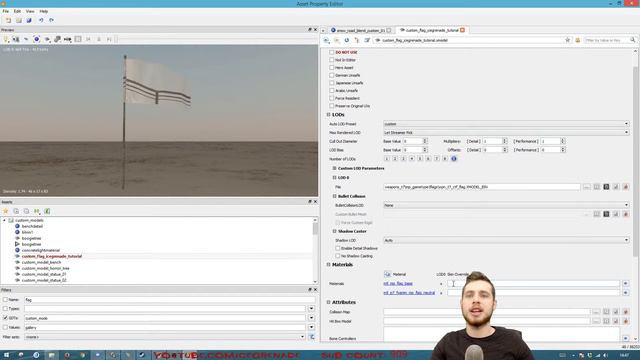Open the Auto LOD Preset dropdown
This screenshot has width=640, height=360.
tap(506, 124)
